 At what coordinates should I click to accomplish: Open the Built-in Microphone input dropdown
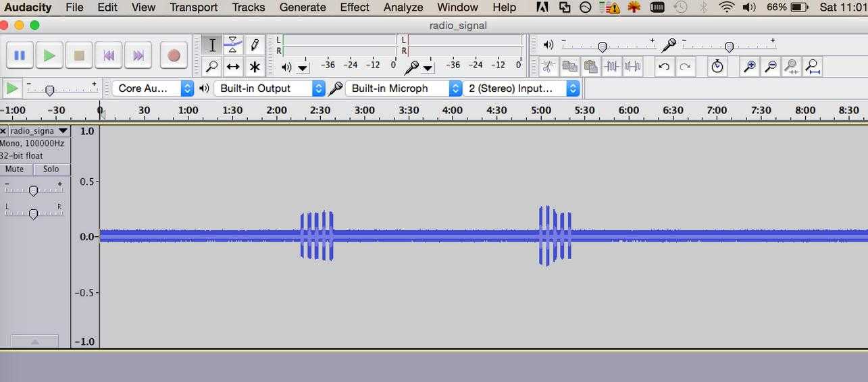pyautogui.click(x=403, y=88)
